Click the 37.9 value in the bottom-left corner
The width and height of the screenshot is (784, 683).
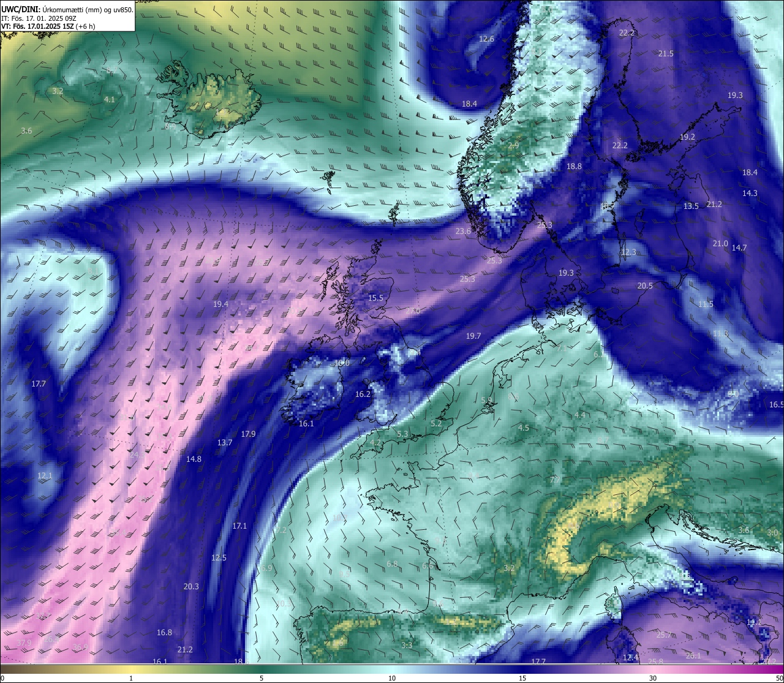point(24,642)
